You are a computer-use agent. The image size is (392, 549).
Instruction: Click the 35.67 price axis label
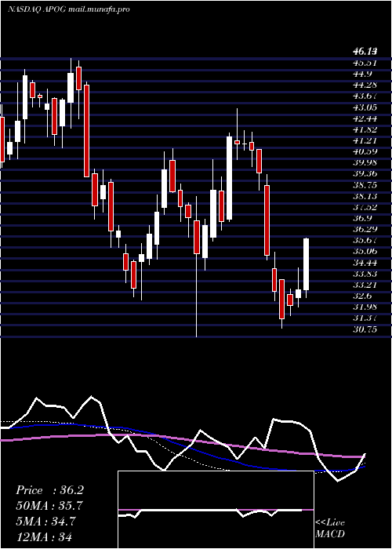365,240
